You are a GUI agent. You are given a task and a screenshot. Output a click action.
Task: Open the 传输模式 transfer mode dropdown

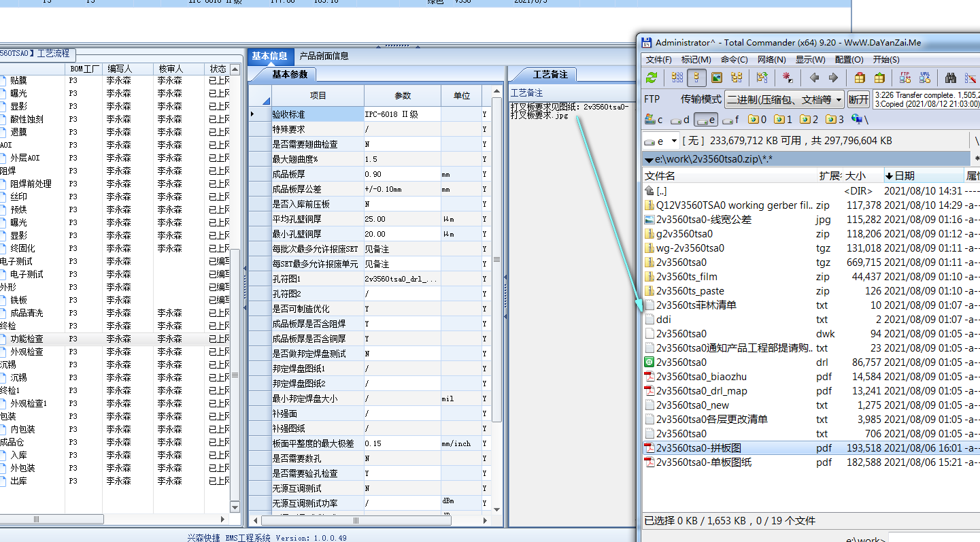784,99
